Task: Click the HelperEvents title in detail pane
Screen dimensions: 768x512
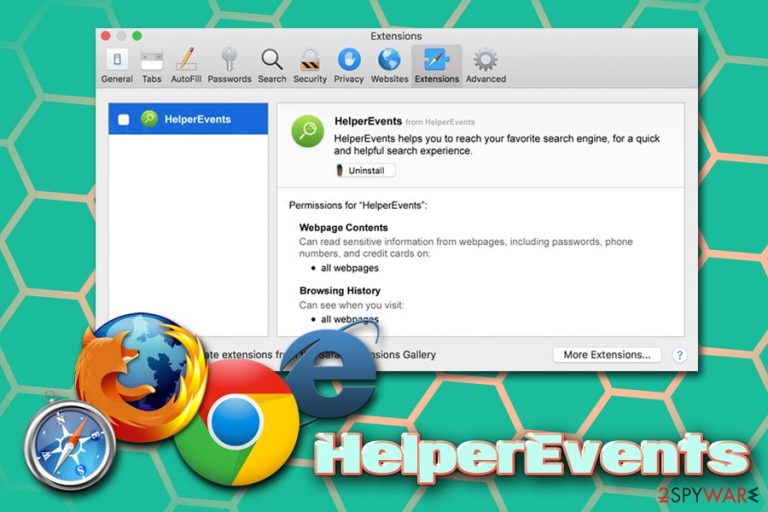Action: click(368, 121)
